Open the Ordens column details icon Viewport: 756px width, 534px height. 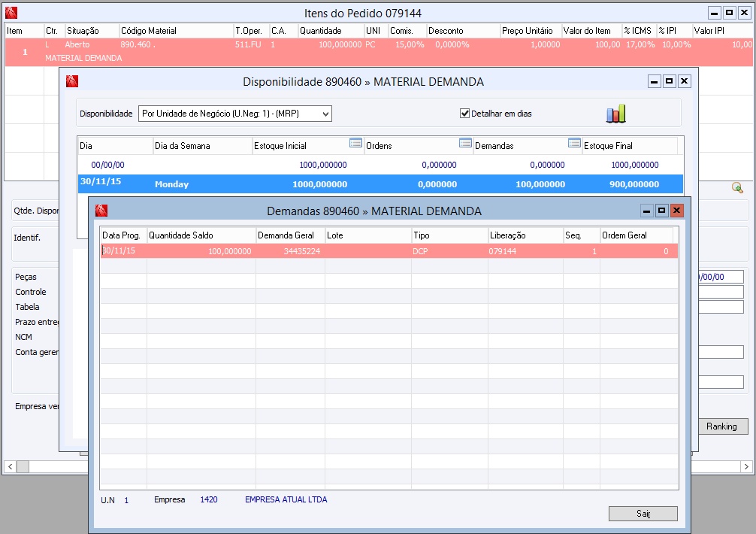465,143
